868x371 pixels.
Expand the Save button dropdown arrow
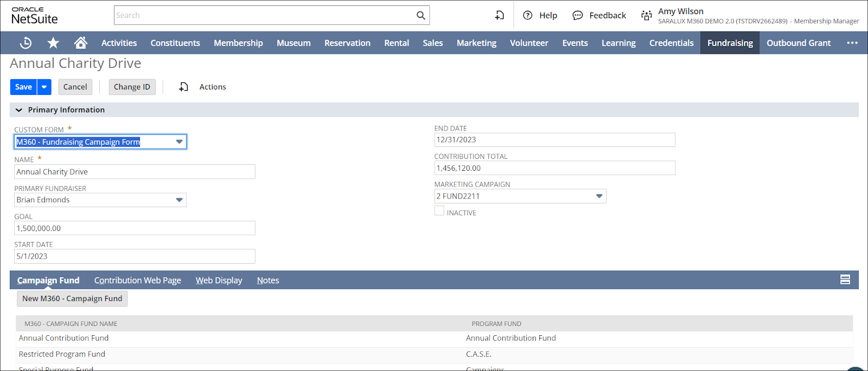click(x=44, y=87)
